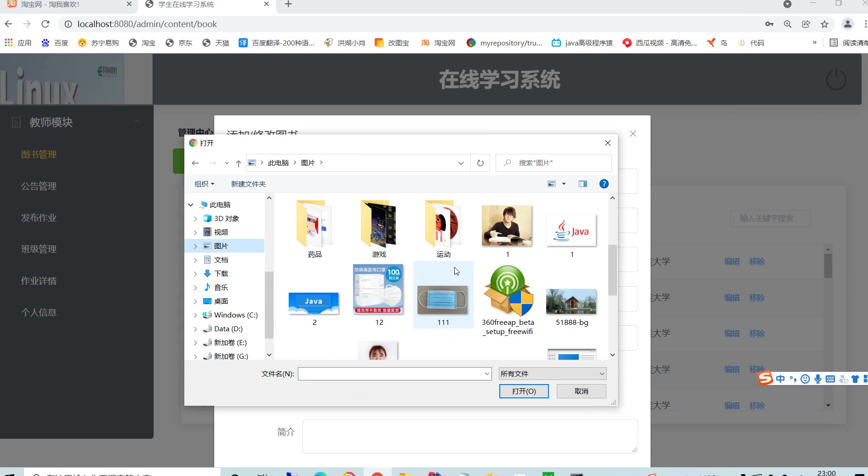Click 新建文件夹 in the toolbar
Viewport: 868px width, 476px height.
point(248,184)
